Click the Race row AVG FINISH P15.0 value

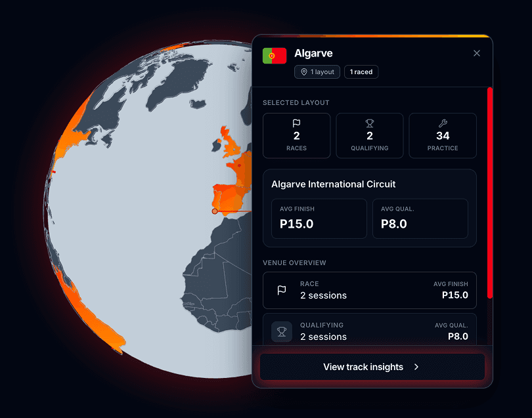tap(455, 295)
